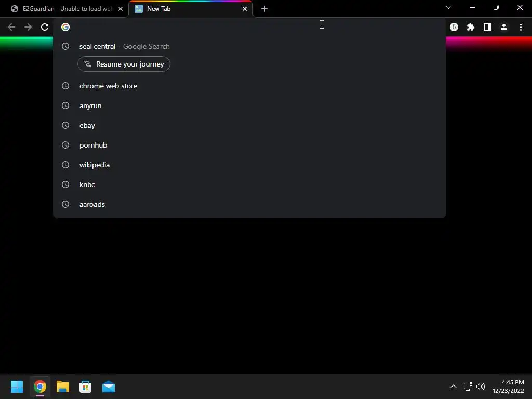Click the clock icon beside 'seal central'

(65, 46)
